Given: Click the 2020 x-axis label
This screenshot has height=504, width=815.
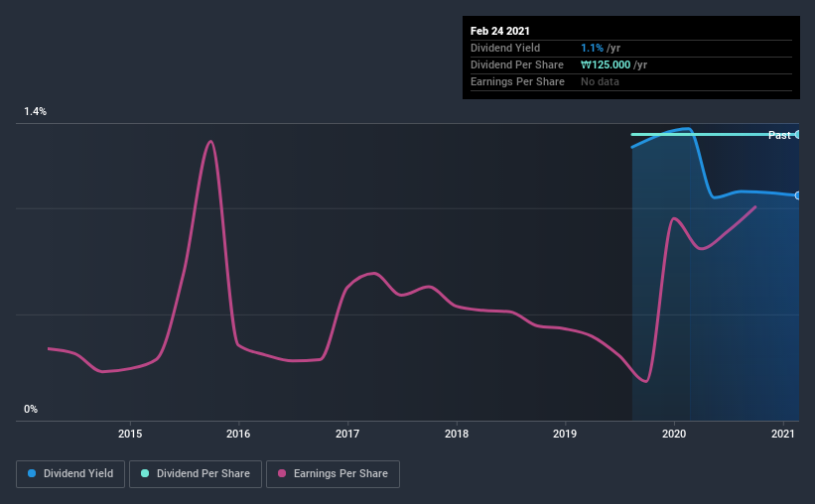Looking at the screenshot, I should point(674,434).
